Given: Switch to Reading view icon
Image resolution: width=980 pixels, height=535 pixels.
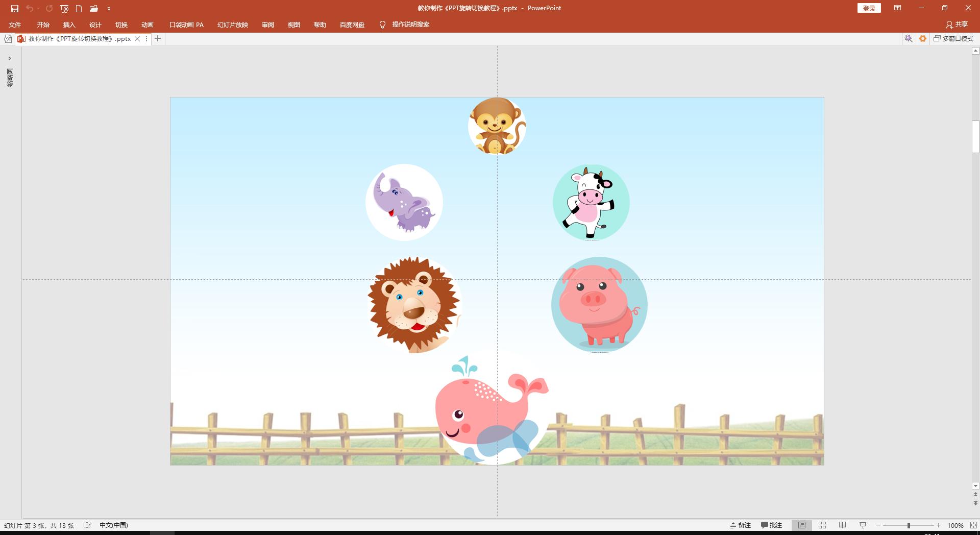Looking at the screenshot, I should click(843, 525).
